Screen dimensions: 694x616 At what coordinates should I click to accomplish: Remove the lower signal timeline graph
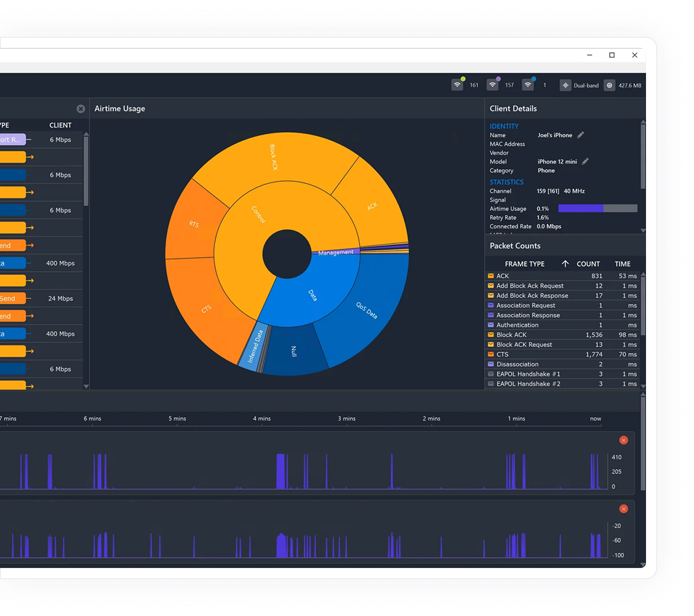(x=623, y=509)
